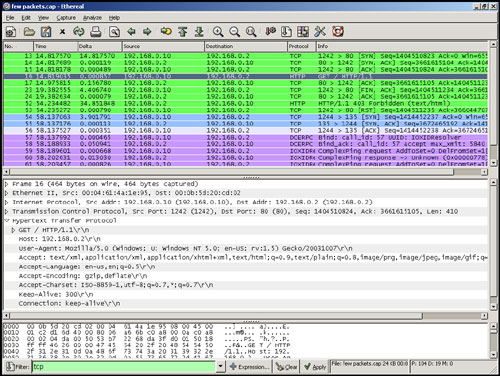Select packet 52 HTTP 403 Forbidden row
The width and height of the screenshot is (500, 376).
coord(245,103)
